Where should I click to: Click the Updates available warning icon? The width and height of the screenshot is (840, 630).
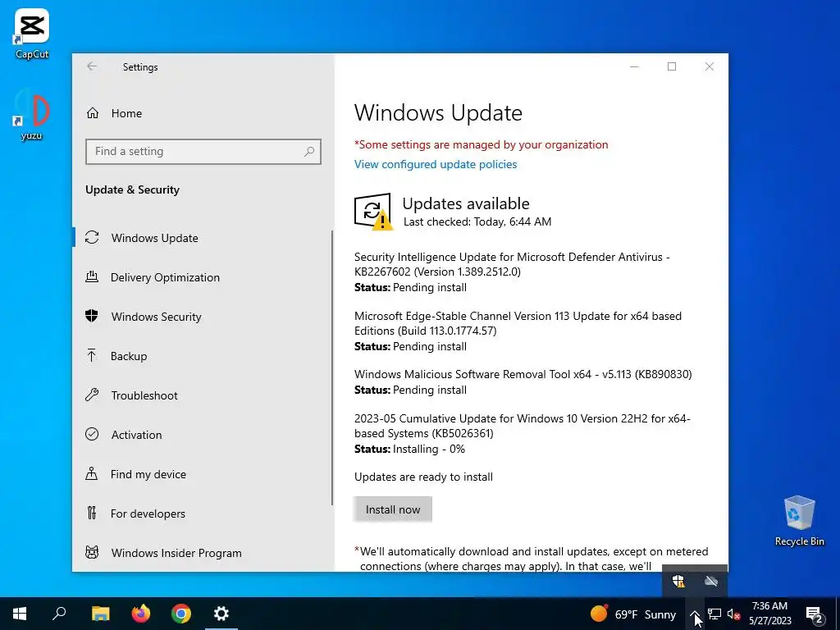point(373,212)
